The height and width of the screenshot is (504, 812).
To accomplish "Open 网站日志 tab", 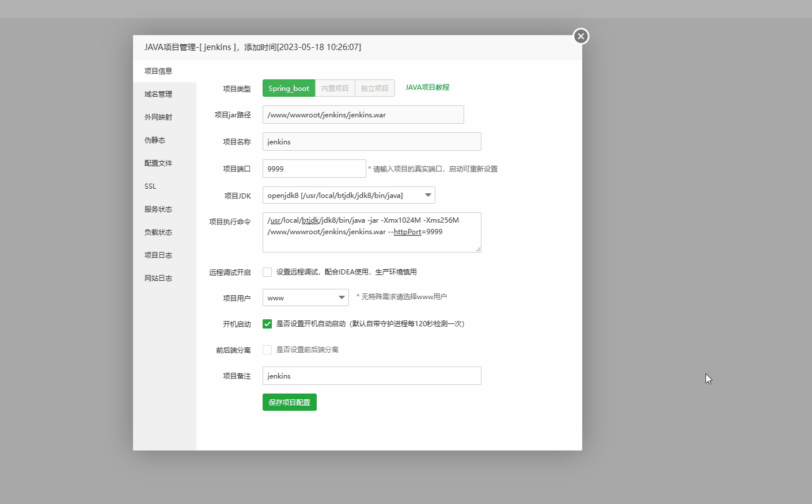I will (165, 278).
